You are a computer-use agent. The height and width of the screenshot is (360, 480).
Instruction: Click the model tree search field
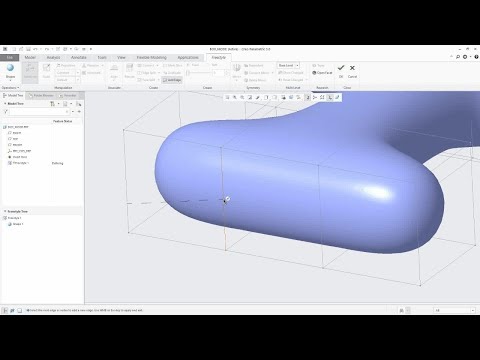pyautogui.click(x=39, y=112)
